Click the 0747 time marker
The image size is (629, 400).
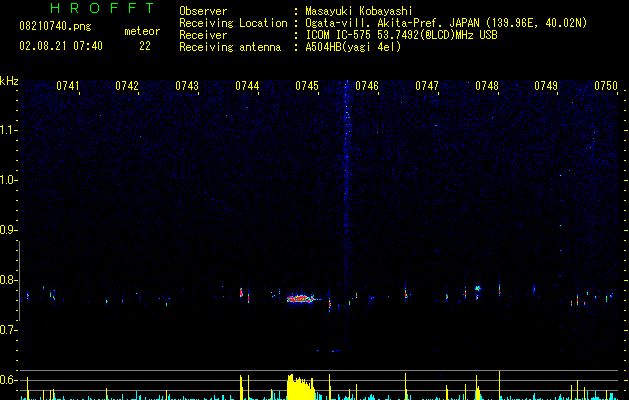pos(427,86)
